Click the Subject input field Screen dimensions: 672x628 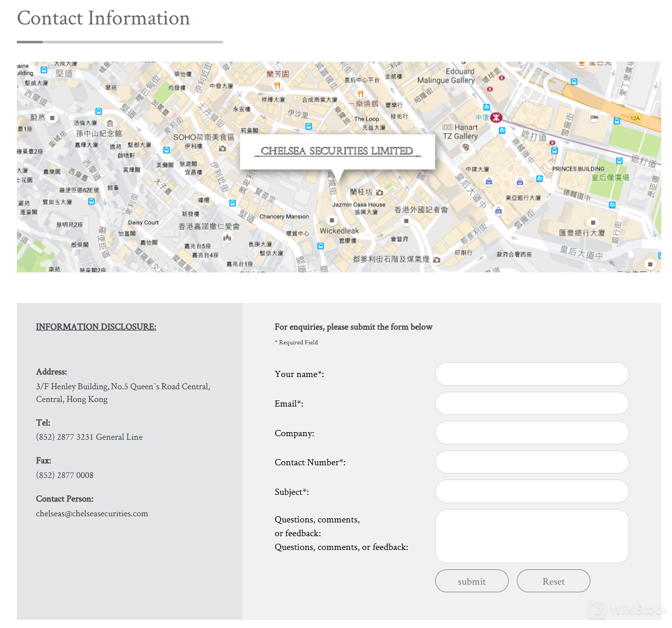click(x=532, y=491)
